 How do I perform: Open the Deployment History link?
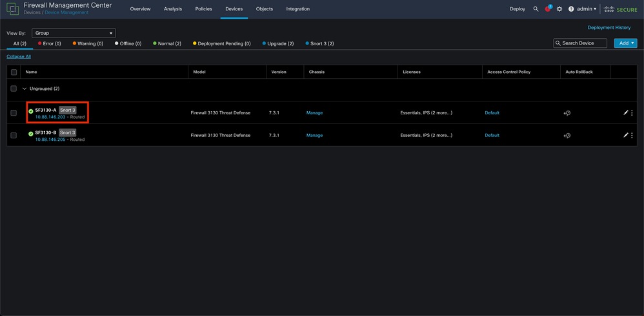point(609,28)
